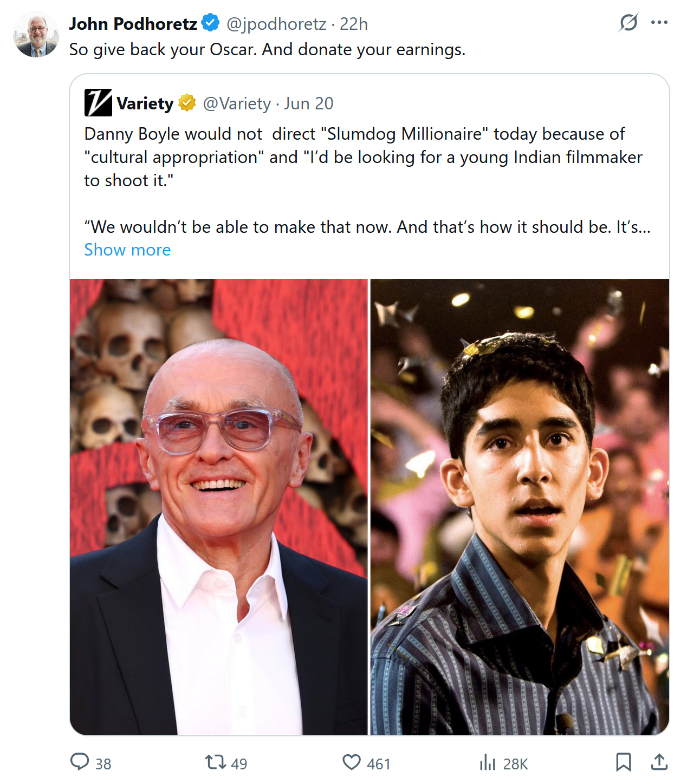Bookmark this post
Screen dimensions: 687x784
pos(624,762)
